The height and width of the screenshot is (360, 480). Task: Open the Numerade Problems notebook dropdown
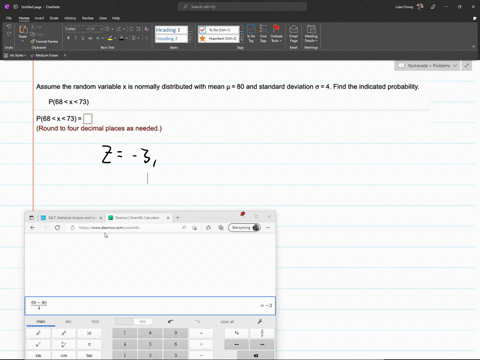click(427, 66)
